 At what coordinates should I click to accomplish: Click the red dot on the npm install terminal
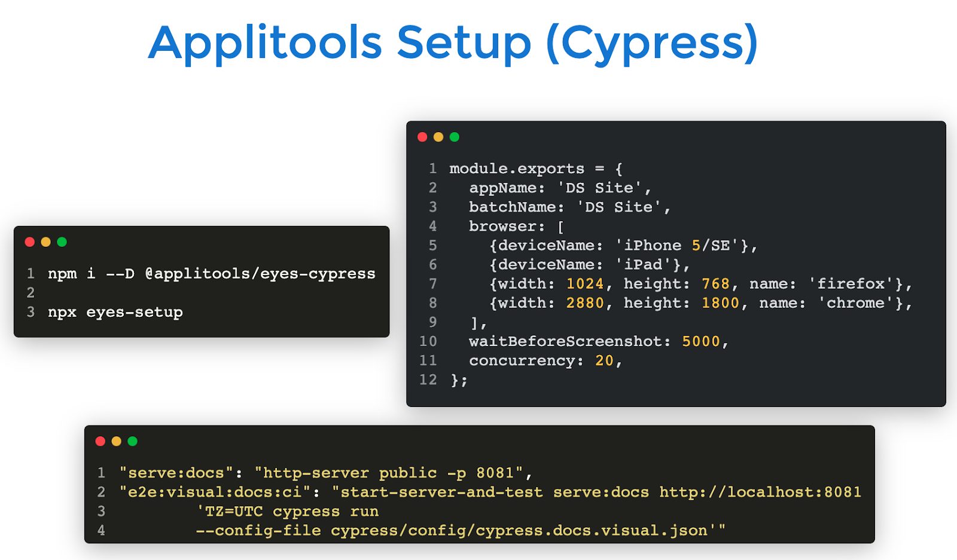click(x=30, y=242)
